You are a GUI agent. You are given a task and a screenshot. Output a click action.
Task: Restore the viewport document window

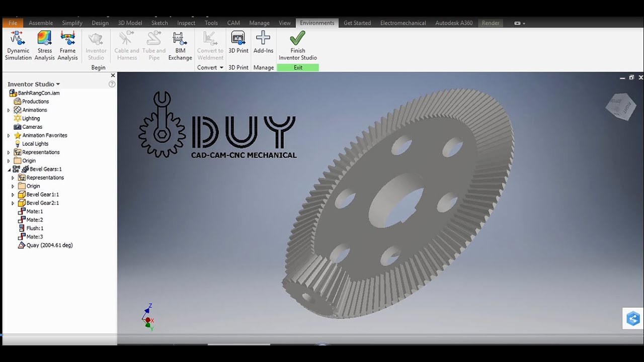click(631, 77)
